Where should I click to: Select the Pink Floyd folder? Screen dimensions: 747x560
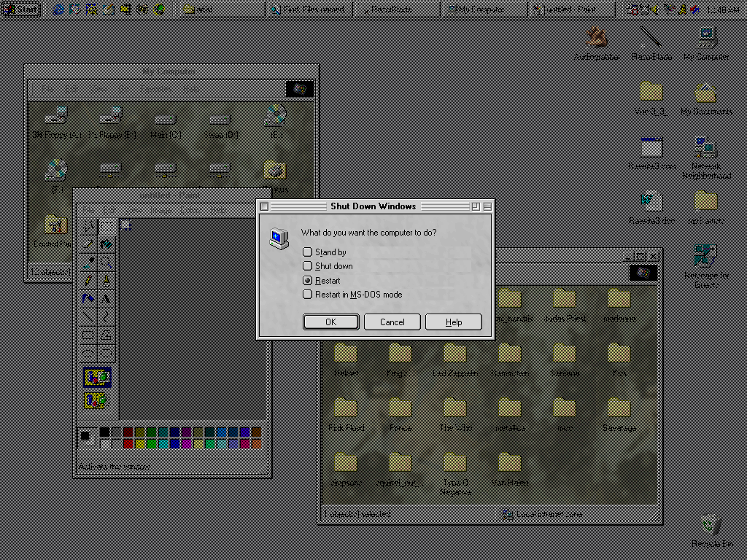click(346, 415)
